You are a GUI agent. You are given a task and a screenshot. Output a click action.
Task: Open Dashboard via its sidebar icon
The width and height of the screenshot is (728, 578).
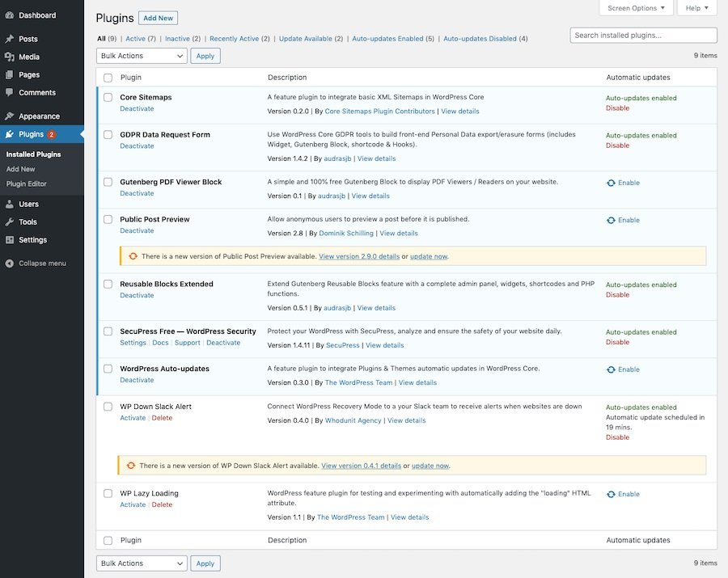point(9,15)
